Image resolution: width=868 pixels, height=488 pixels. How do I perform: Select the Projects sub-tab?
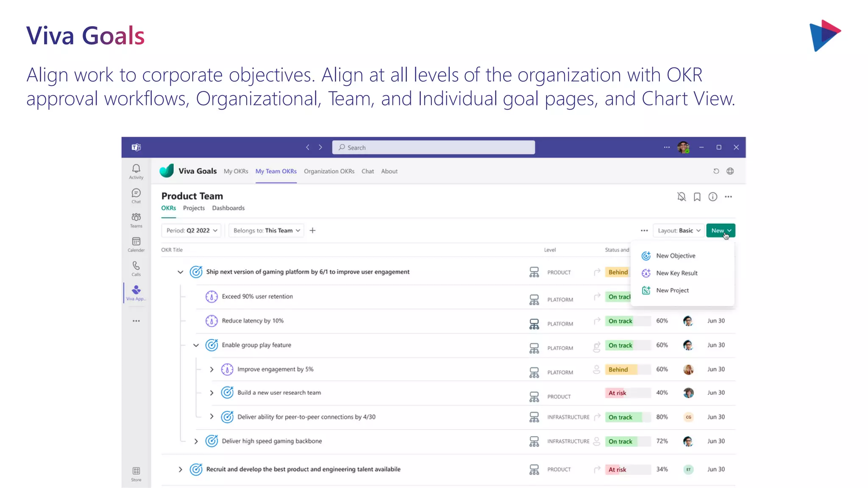point(194,208)
